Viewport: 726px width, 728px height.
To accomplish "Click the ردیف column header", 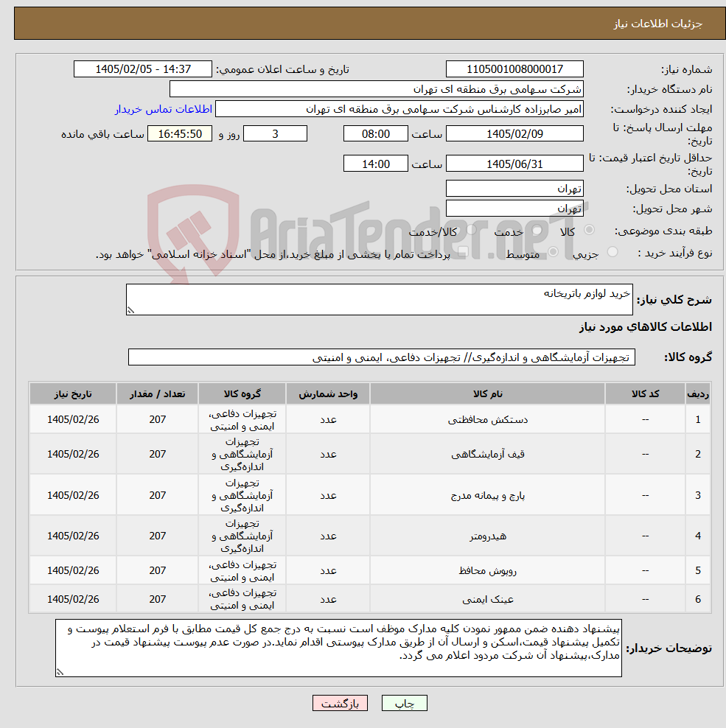I will click(x=698, y=393).
